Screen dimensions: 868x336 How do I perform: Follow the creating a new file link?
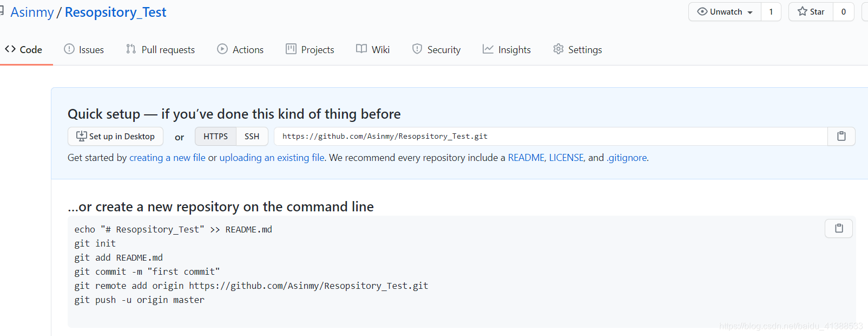(167, 158)
